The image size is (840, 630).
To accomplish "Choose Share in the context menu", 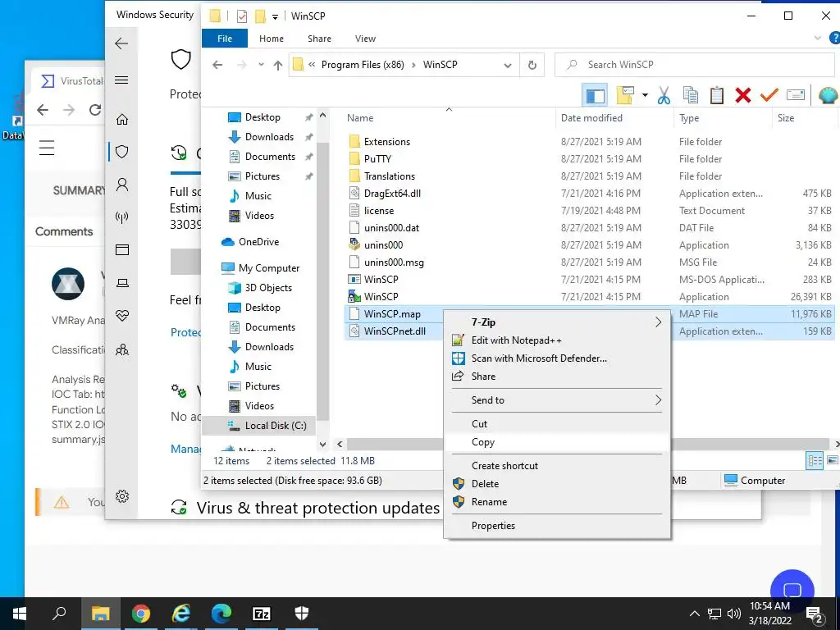I will pyautogui.click(x=557, y=376).
